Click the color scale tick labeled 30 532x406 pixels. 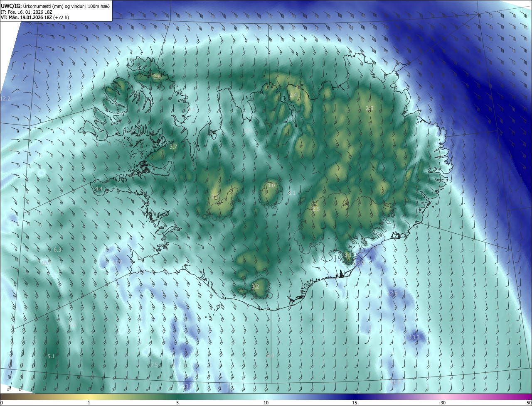click(x=443, y=403)
